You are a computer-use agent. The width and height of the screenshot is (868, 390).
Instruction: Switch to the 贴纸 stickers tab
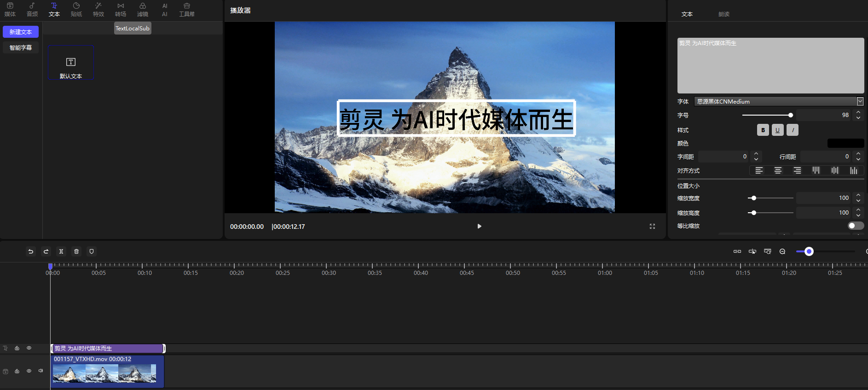click(76, 10)
